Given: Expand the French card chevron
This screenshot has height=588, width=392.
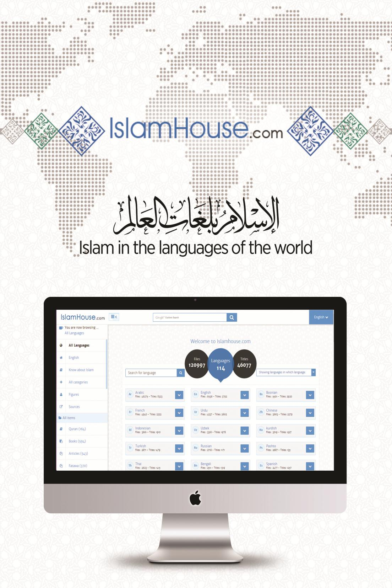Looking at the screenshot, I should click(179, 413).
